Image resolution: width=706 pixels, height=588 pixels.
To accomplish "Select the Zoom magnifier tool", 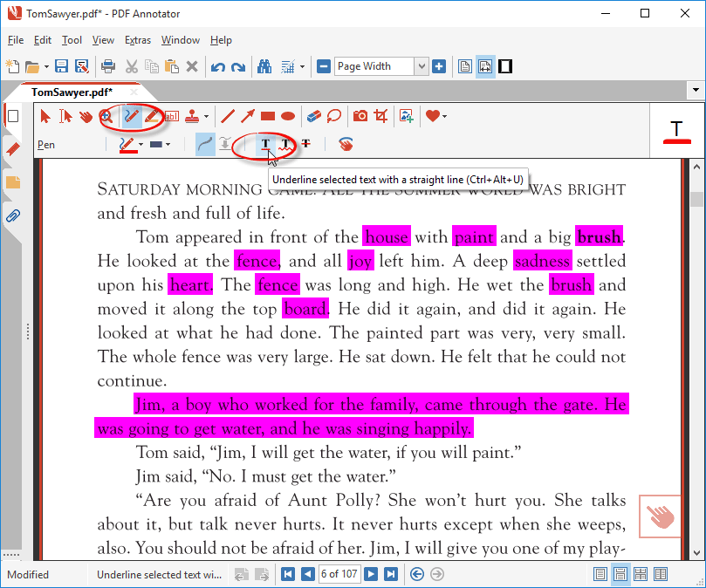I will point(106,117).
